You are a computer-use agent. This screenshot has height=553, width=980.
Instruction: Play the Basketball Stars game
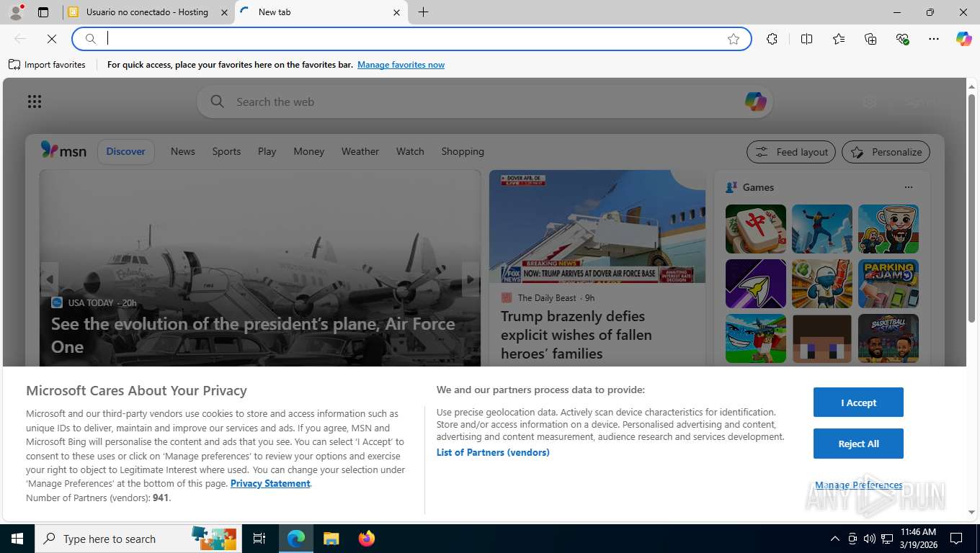(888, 338)
